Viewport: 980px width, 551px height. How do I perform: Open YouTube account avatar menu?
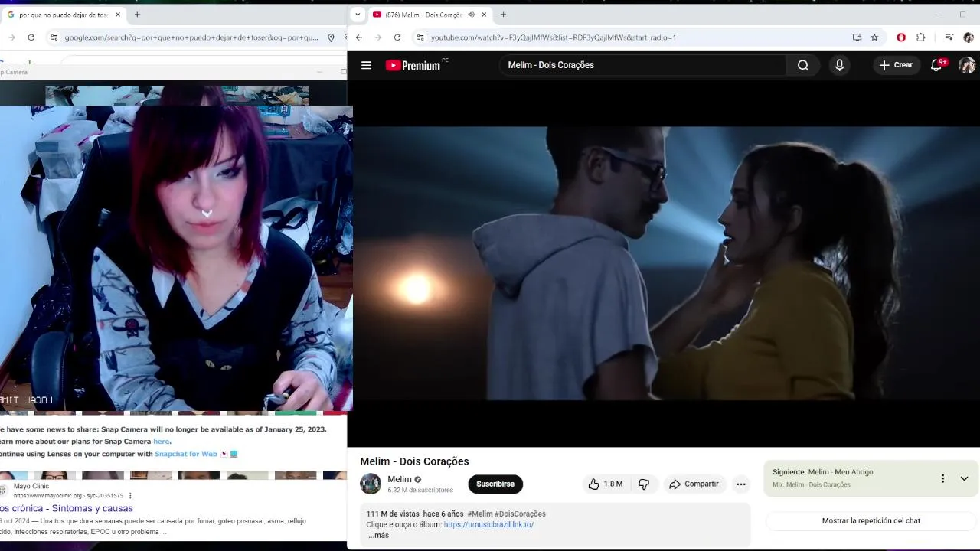click(x=967, y=65)
